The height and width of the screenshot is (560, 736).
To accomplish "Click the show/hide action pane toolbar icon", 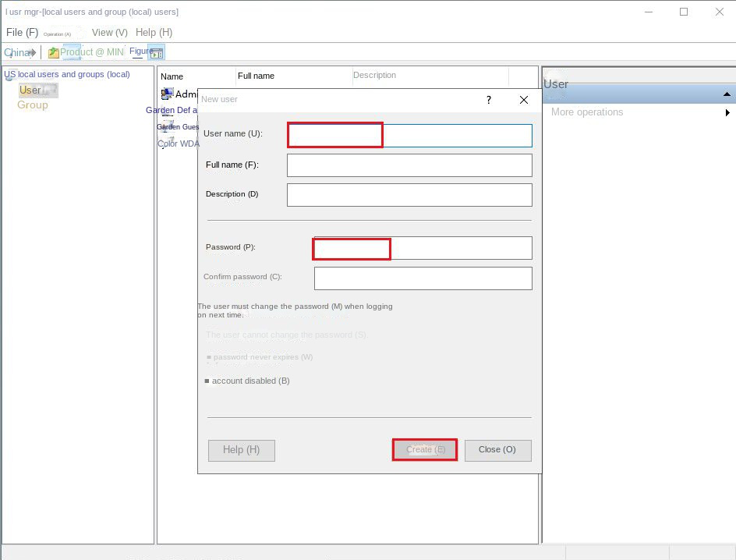I will click(157, 53).
